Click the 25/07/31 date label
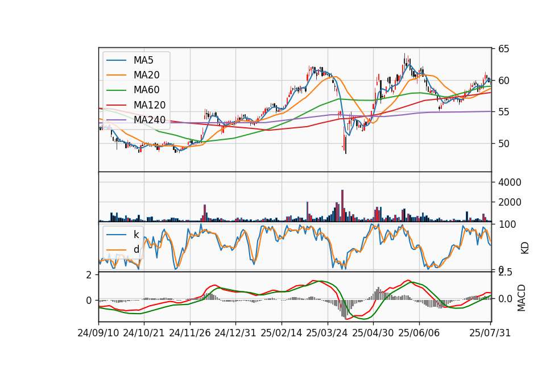Screen dimensions: 546x392 [x=490, y=333]
